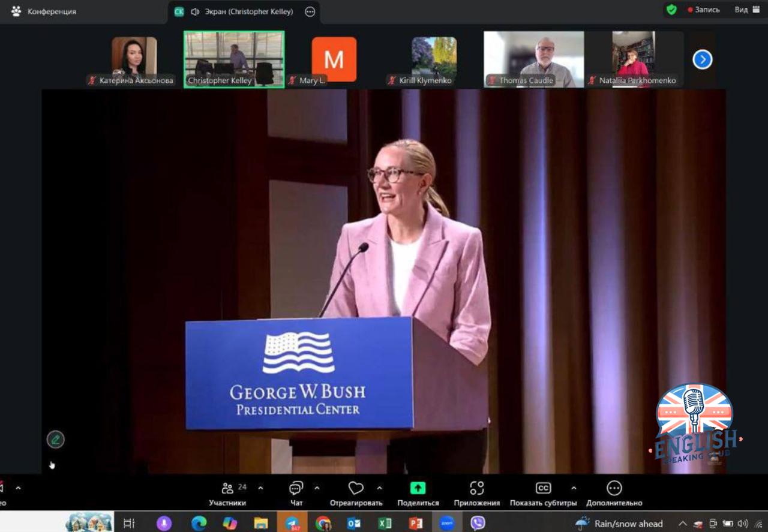
Task: Toggle Показать субтитры closed captions
Action: click(543, 488)
